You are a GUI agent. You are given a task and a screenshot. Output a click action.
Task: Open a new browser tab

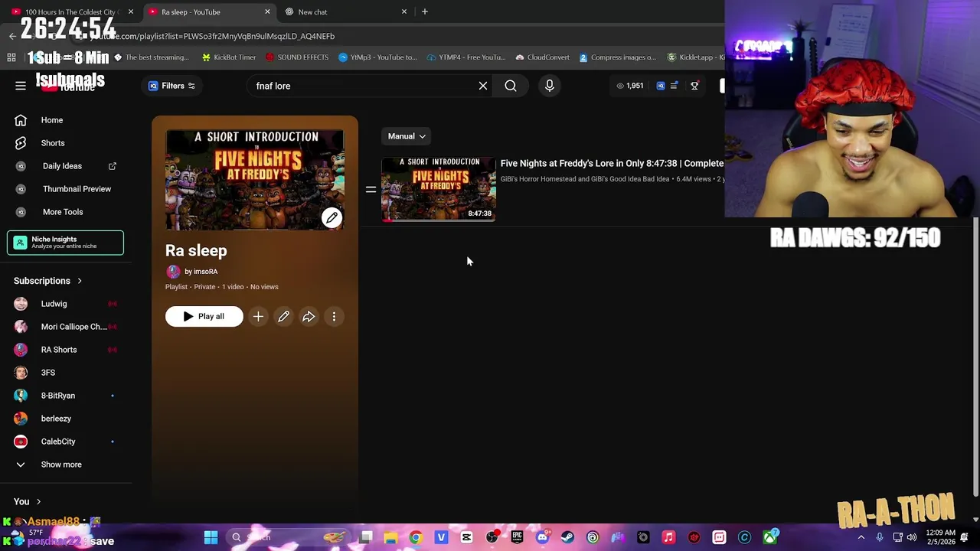click(x=425, y=11)
